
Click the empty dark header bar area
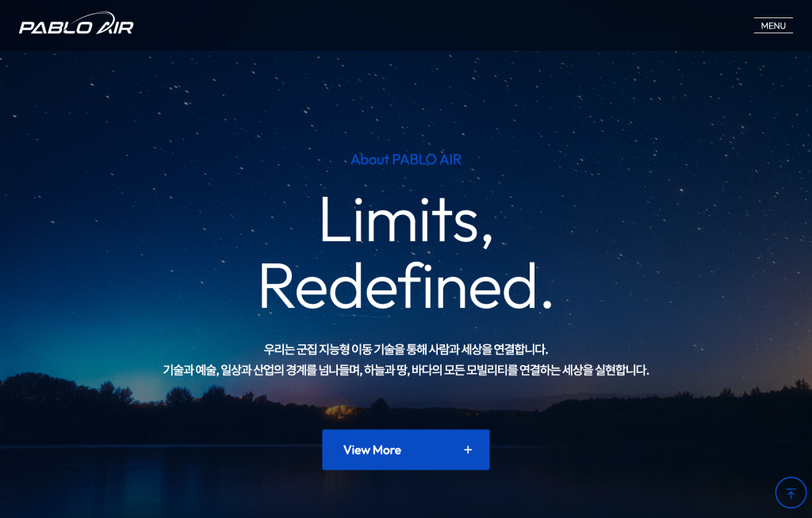coord(440,25)
